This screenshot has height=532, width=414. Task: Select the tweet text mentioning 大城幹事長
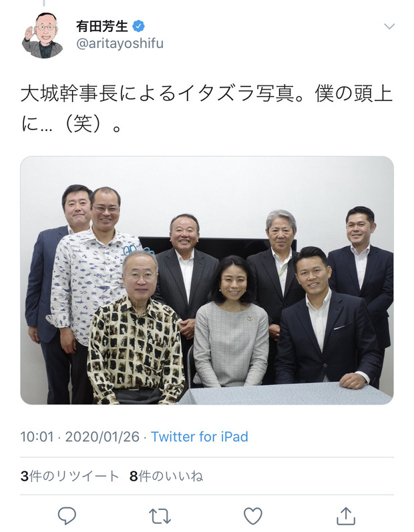click(206, 109)
